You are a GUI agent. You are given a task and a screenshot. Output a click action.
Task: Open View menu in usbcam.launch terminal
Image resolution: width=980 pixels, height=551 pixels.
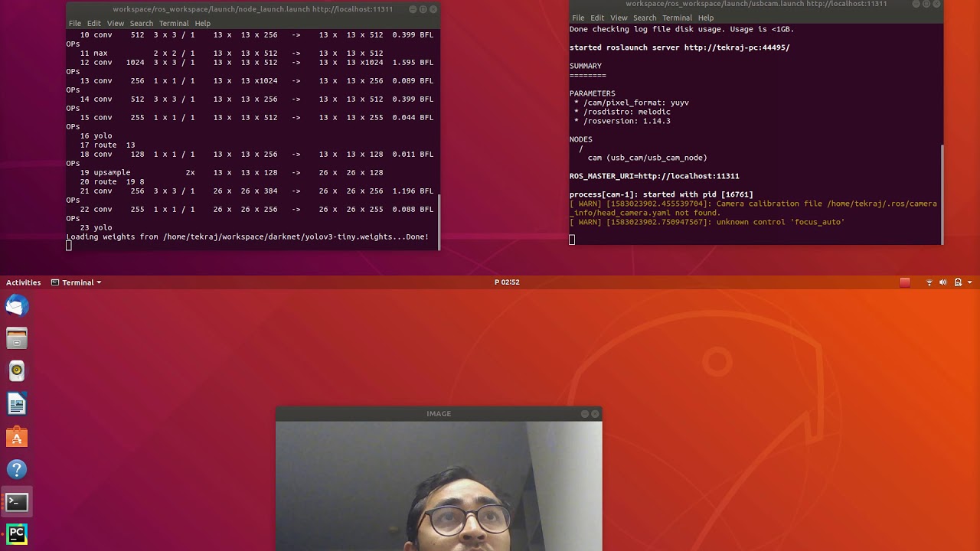[619, 18]
